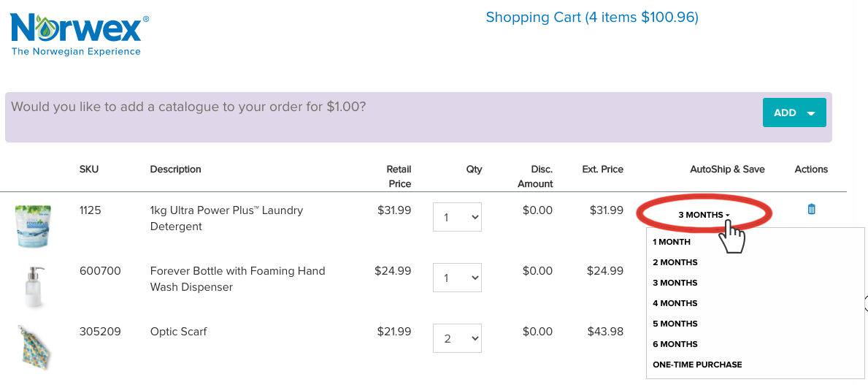Choose 4 MONTHS autoship frequency
Viewport: 868px width, 385px height.
click(x=675, y=303)
